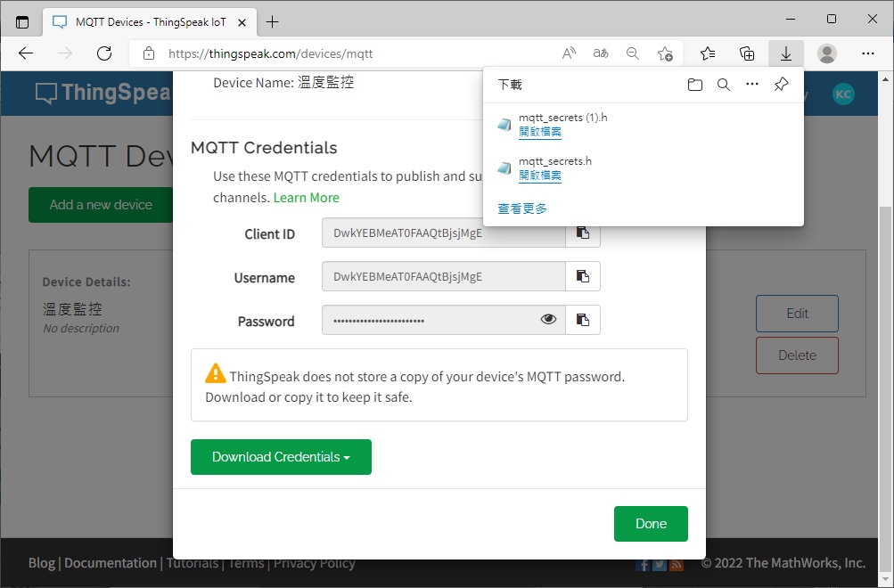Click the scrollbar up arrow
This screenshot has width=894, height=588.
click(x=885, y=79)
